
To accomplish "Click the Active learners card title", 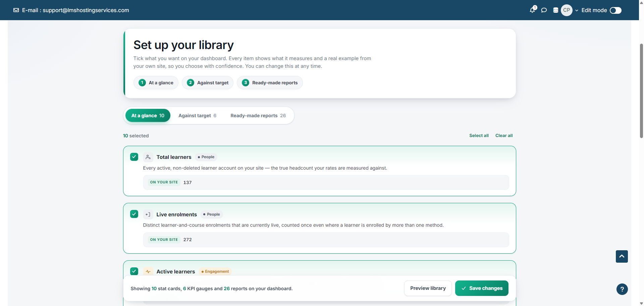I will pos(175,272).
